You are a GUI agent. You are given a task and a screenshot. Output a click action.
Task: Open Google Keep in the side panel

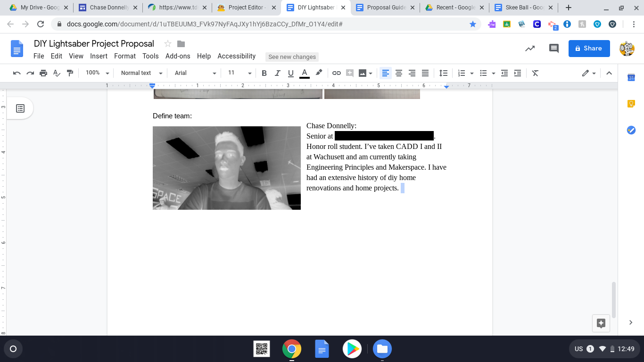631,104
